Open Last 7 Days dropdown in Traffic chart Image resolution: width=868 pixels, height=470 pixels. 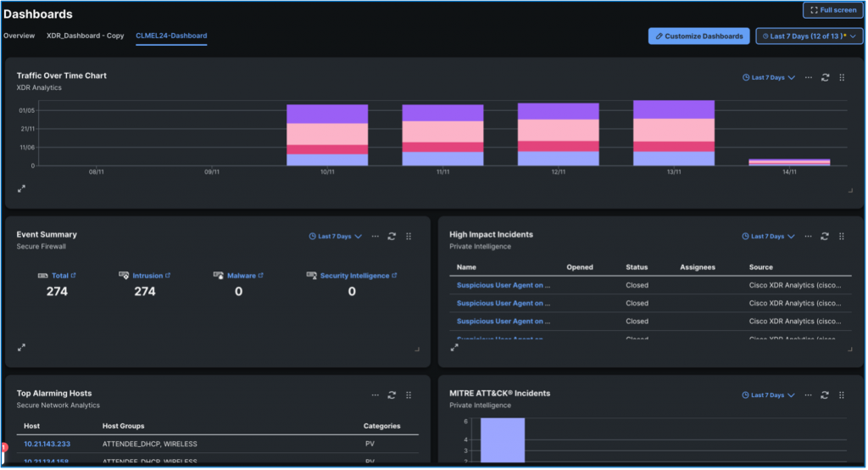click(768, 77)
